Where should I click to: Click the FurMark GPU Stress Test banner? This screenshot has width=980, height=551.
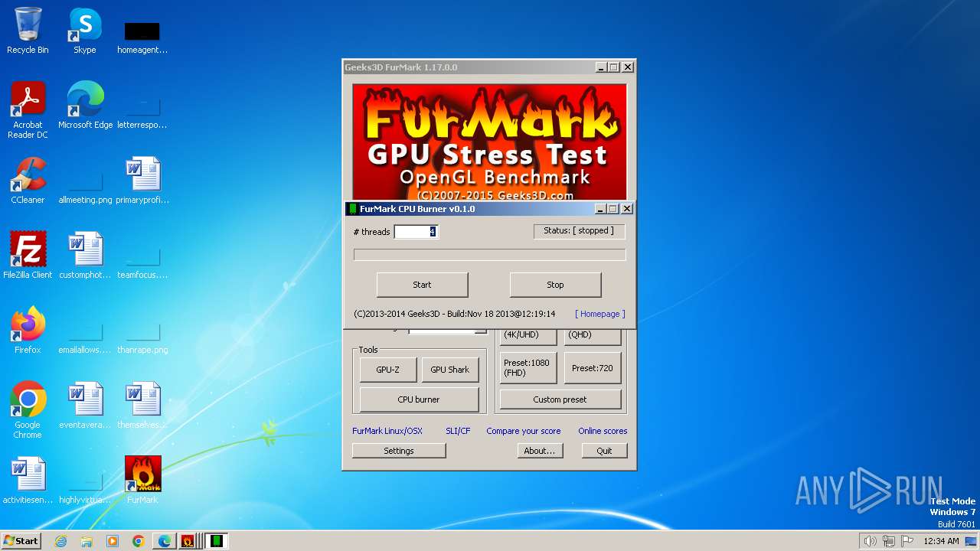(489, 142)
